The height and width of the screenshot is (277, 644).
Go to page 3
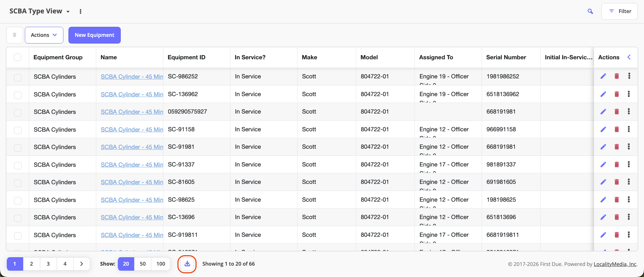(48, 264)
